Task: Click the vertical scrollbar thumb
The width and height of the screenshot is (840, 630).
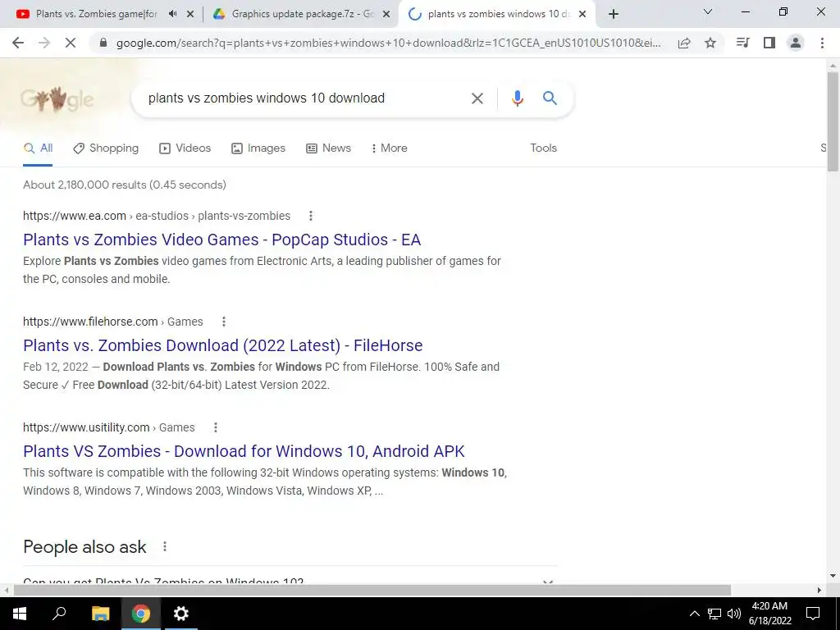Action: point(833,121)
